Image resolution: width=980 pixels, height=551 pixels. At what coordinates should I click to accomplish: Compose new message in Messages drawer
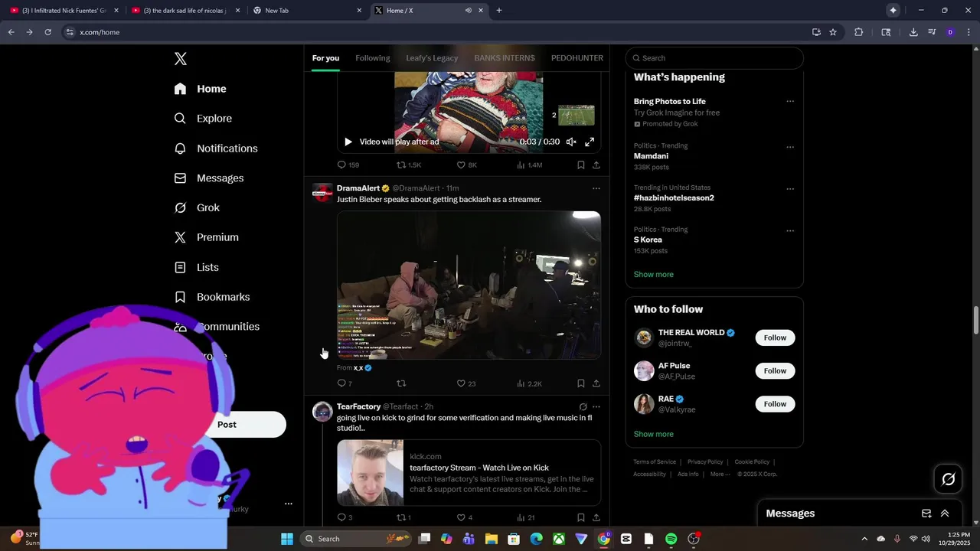pyautogui.click(x=926, y=514)
